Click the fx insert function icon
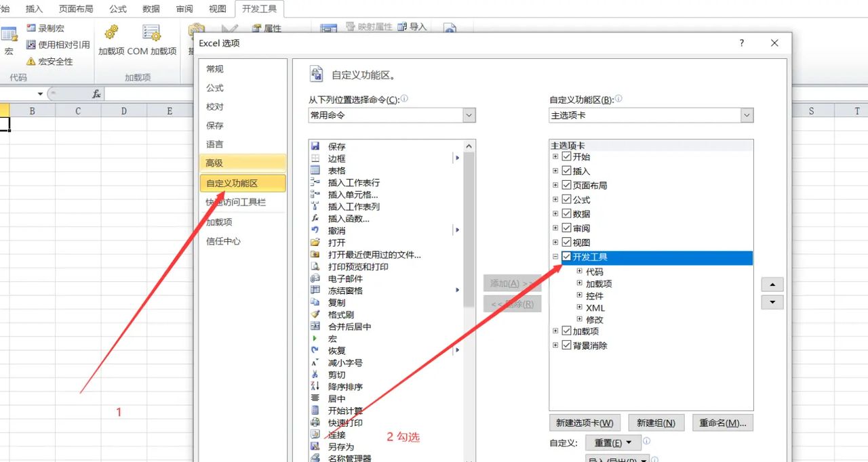This screenshot has height=462, width=868. click(x=97, y=94)
